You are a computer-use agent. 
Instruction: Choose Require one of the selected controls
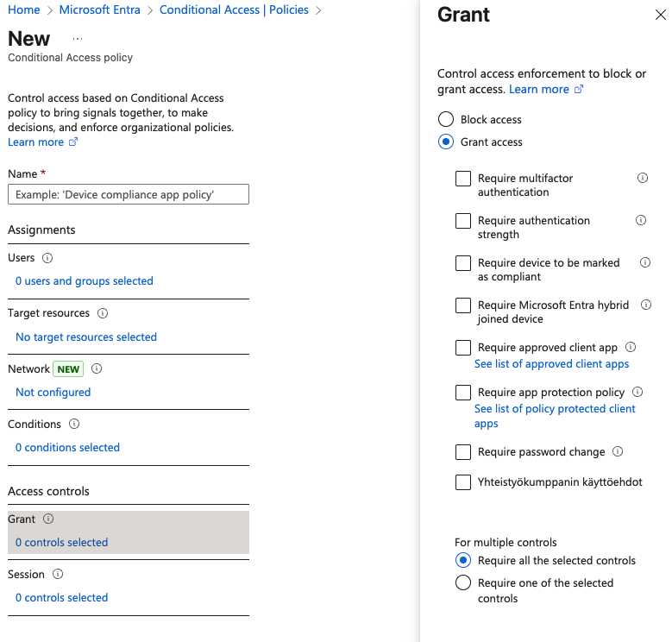click(463, 582)
